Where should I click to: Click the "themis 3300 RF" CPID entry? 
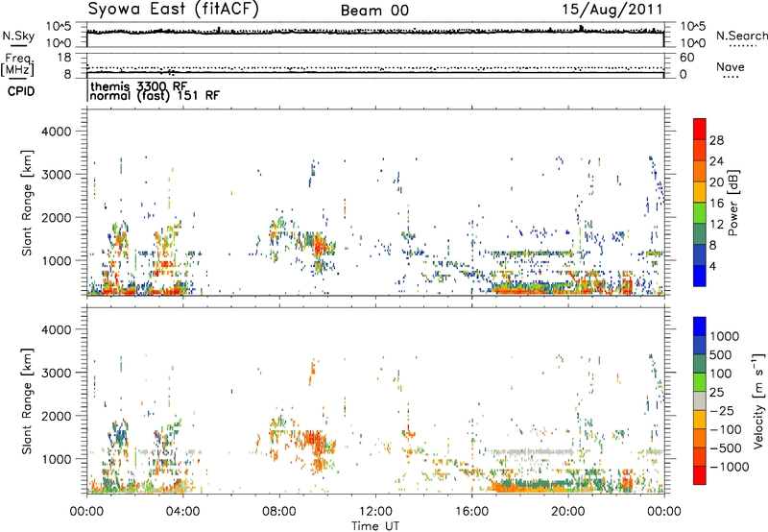click(x=139, y=86)
